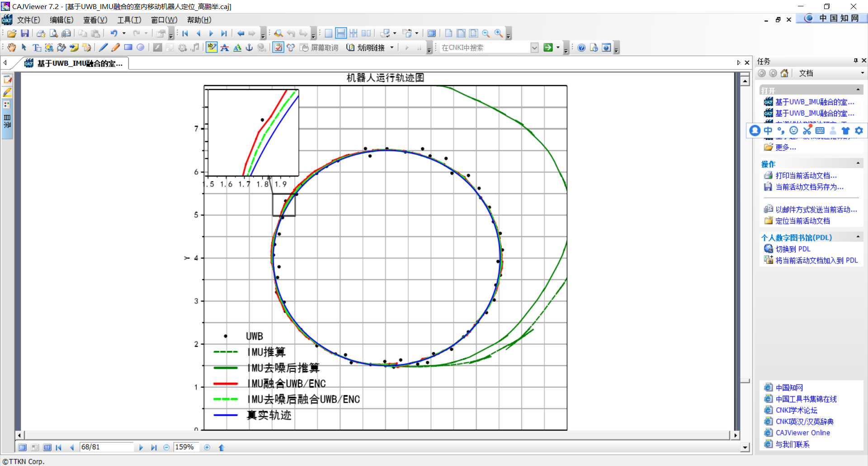Open the 工具(T) menu
Viewport: 868px width, 466px height.
129,19
